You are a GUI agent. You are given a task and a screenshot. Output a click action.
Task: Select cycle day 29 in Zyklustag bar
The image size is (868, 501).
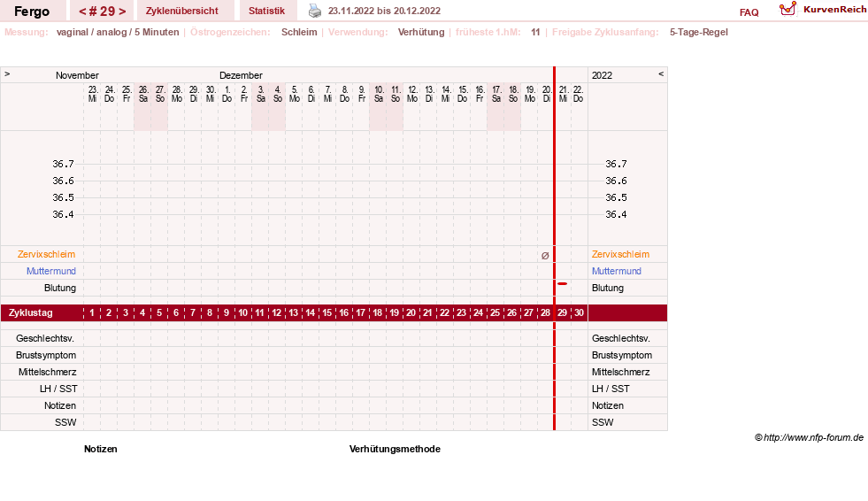point(562,312)
